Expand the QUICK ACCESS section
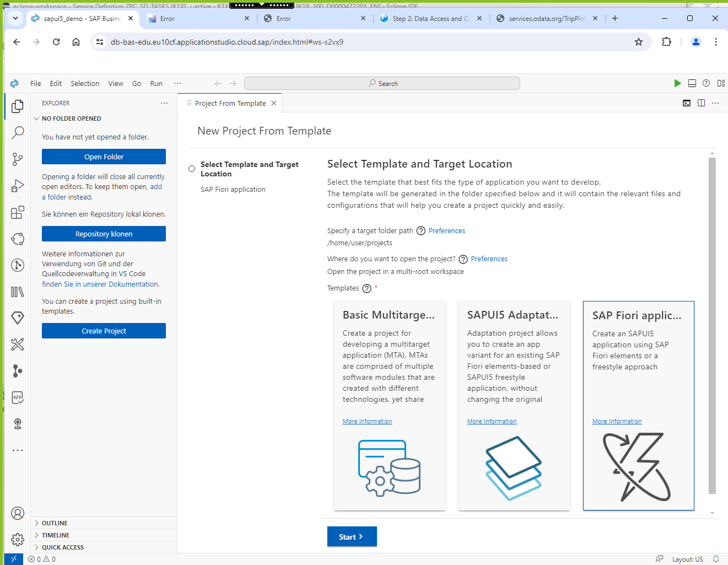728x565 pixels. 104,547
